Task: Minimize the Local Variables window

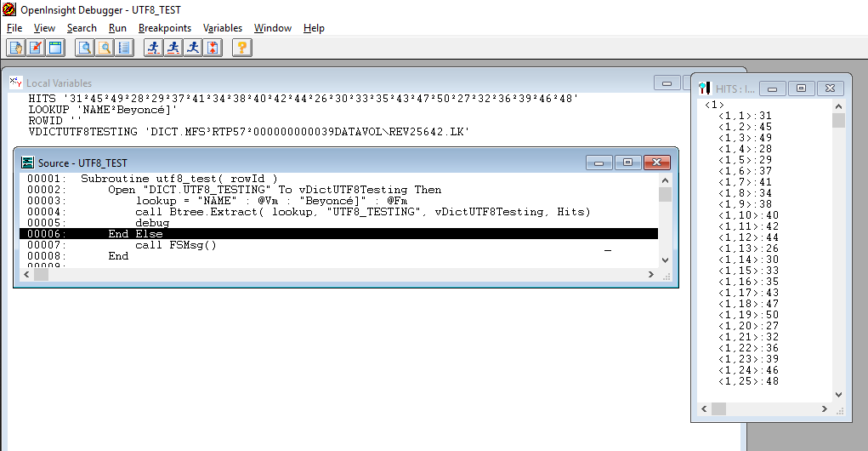Action: pyautogui.click(x=667, y=83)
